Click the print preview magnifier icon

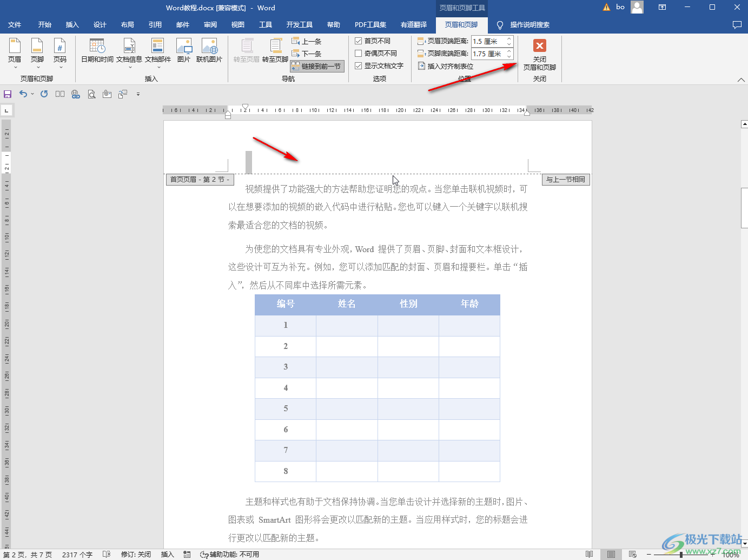[x=91, y=94]
